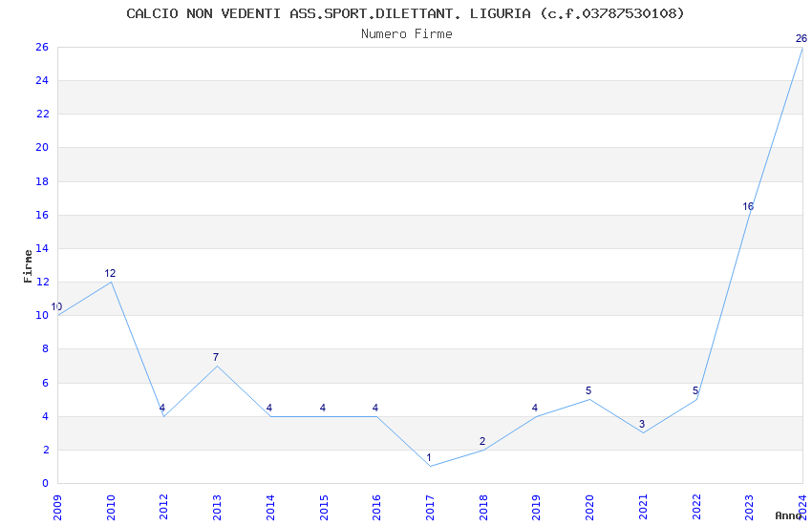Select the 2017 lowest data point labeled 1
812x525 pixels.
(429, 466)
